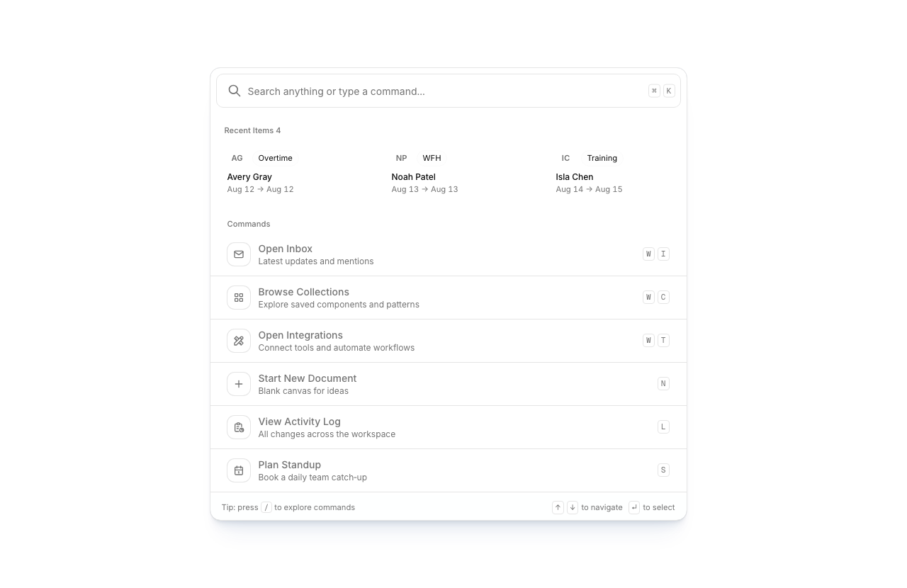907x588 pixels.
Task: Click the Open Inbox envelope icon
Action: pyautogui.click(x=239, y=254)
